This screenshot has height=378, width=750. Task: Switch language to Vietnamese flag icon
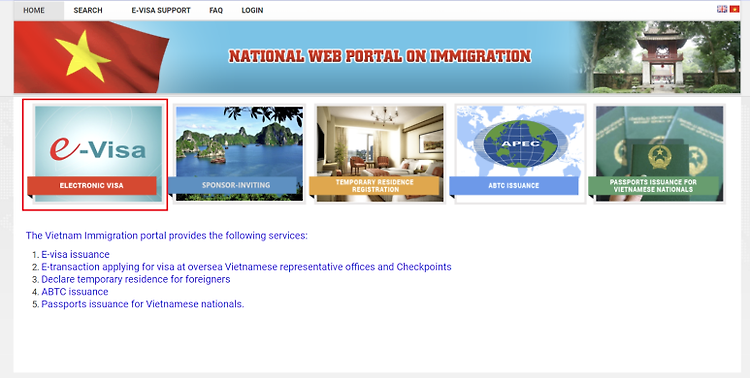click(734, 9)
